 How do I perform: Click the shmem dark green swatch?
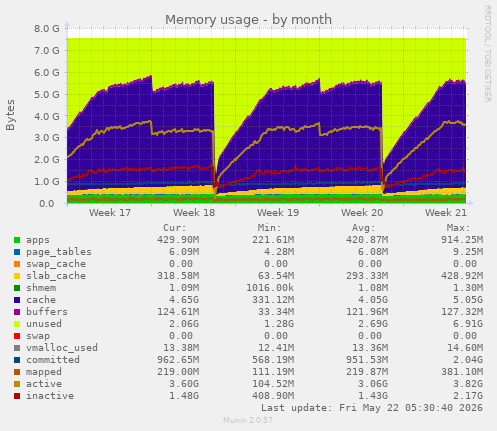tap(17, 288)
